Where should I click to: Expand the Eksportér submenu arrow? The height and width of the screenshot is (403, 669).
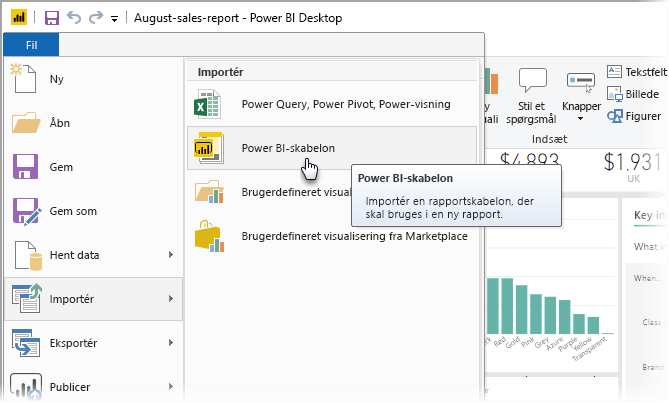(171, 342)
